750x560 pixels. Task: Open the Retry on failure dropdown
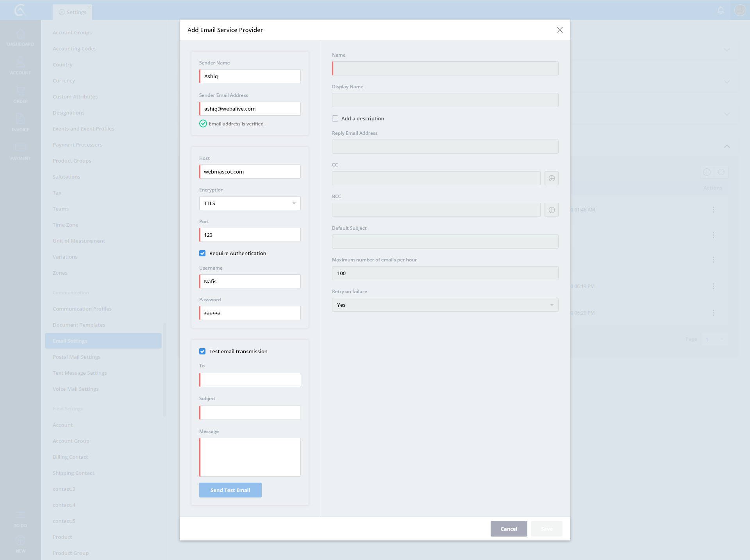(445, 305)
